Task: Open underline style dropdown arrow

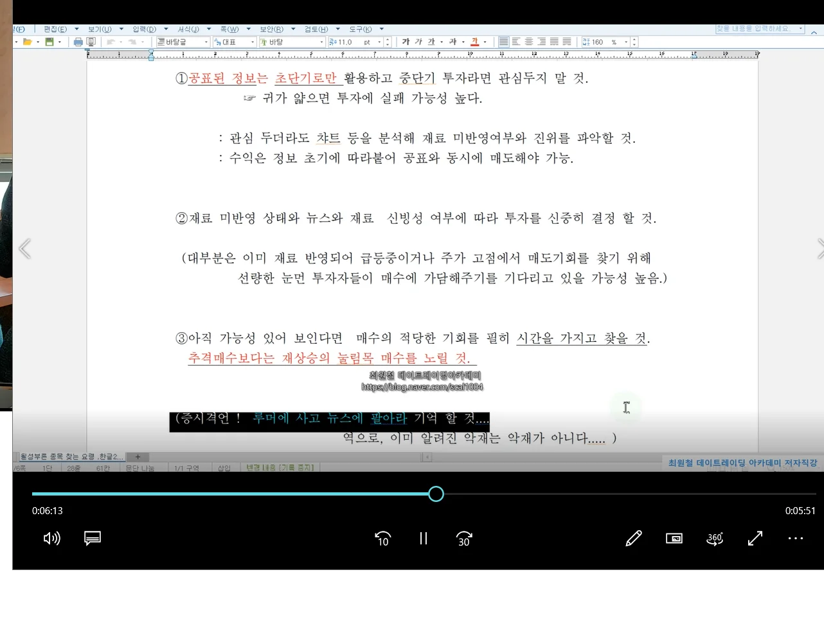Action: click(x=442, y=42)
